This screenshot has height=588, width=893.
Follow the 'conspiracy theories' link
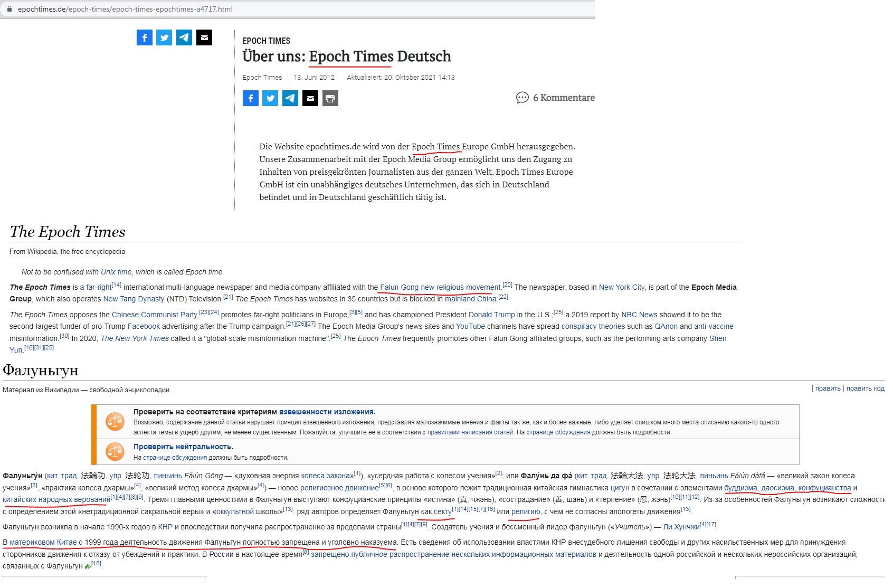(593, 326)
